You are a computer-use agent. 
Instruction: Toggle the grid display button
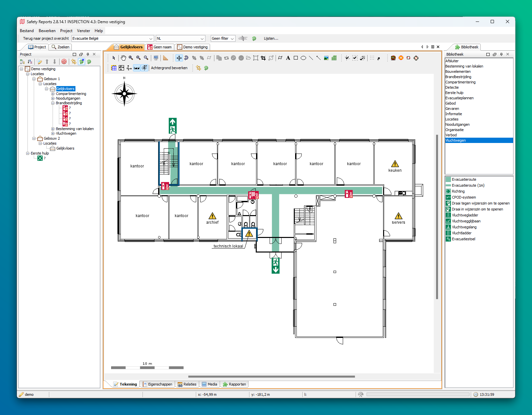click(114, 68)
